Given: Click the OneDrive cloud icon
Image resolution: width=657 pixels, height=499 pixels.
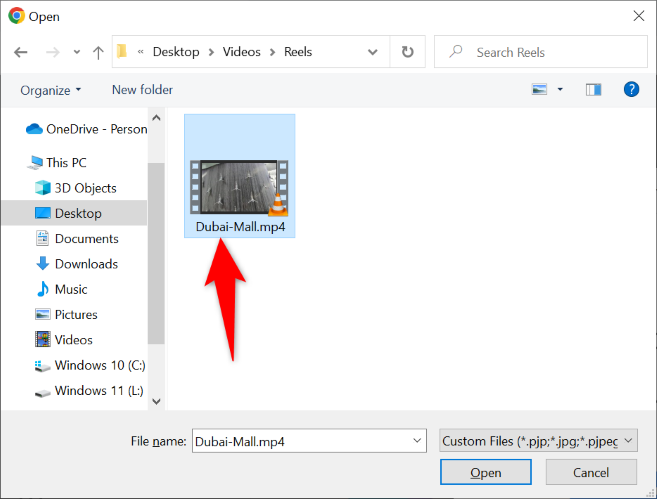Looking at the screenshot, I should (x=34, y=129).
